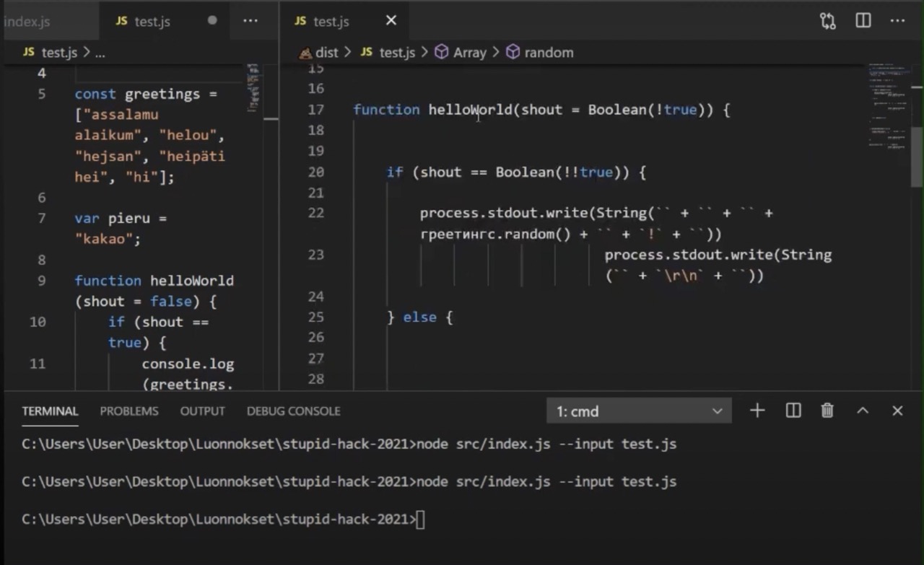Add a new terminal with plus icon
The image size is (924, 565).
click(757, 411)
